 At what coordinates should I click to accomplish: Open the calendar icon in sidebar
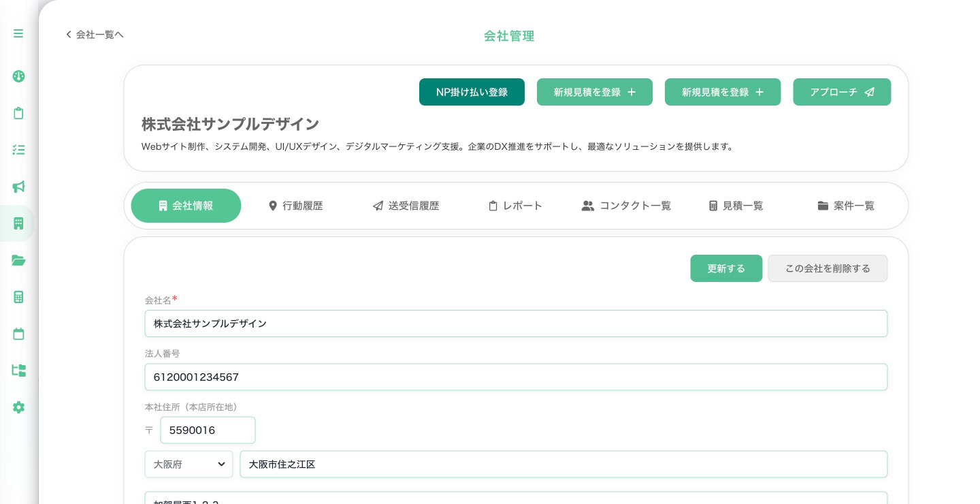(x=18, y=334)
